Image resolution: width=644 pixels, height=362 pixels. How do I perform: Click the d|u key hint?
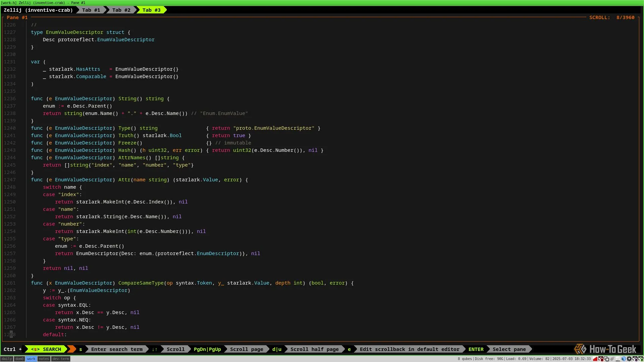(x=277, y=349)
